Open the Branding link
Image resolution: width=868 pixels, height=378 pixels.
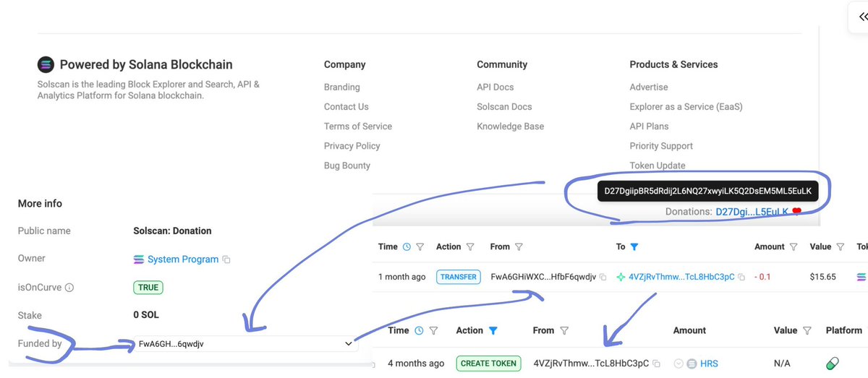pyautogui.click(x=342, y=87)
